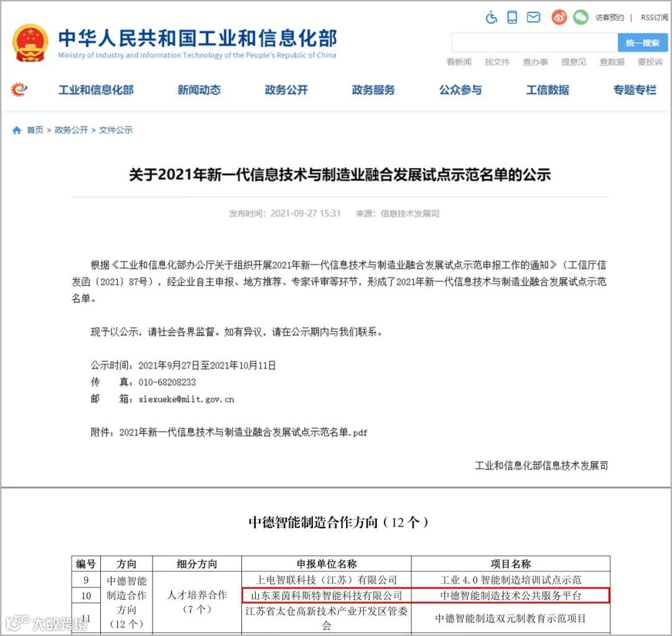This screenshot has width=672, height=636.
Task: Open 工业和信息化部 navigation menu
Action: [x=96, y=90]
